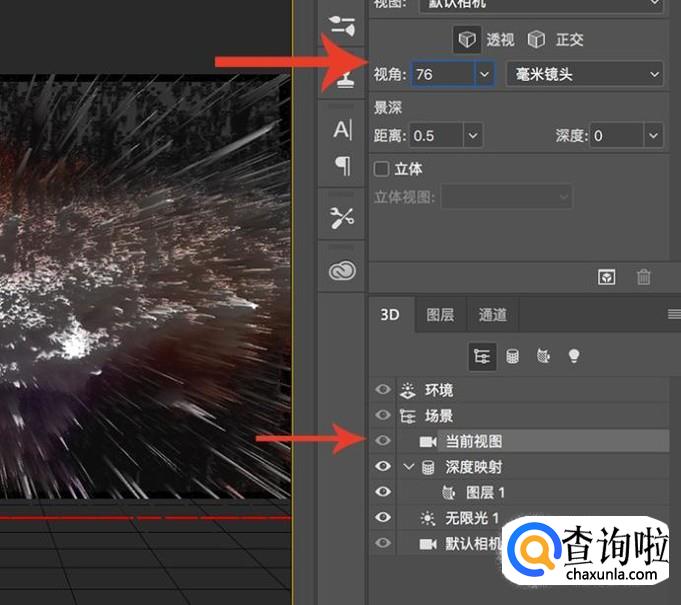
Task: Toggle visibility eye for 默认相机
Action: click(383, 542)
